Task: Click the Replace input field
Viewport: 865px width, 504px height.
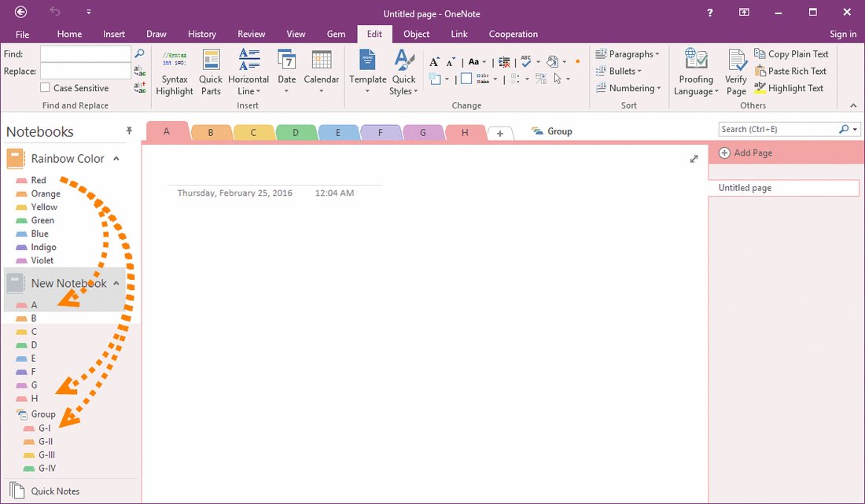Action: (86, 71)
